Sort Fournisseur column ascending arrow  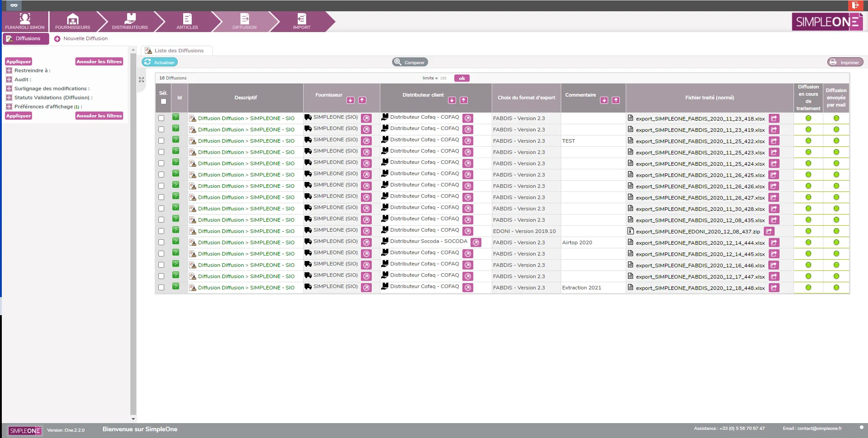point(362,100)
